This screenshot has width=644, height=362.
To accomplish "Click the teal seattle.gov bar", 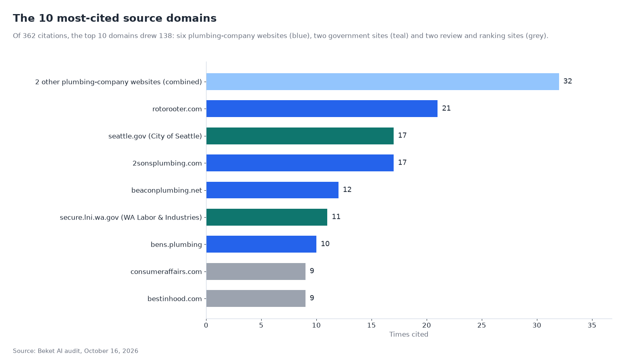I will point(300,136).
